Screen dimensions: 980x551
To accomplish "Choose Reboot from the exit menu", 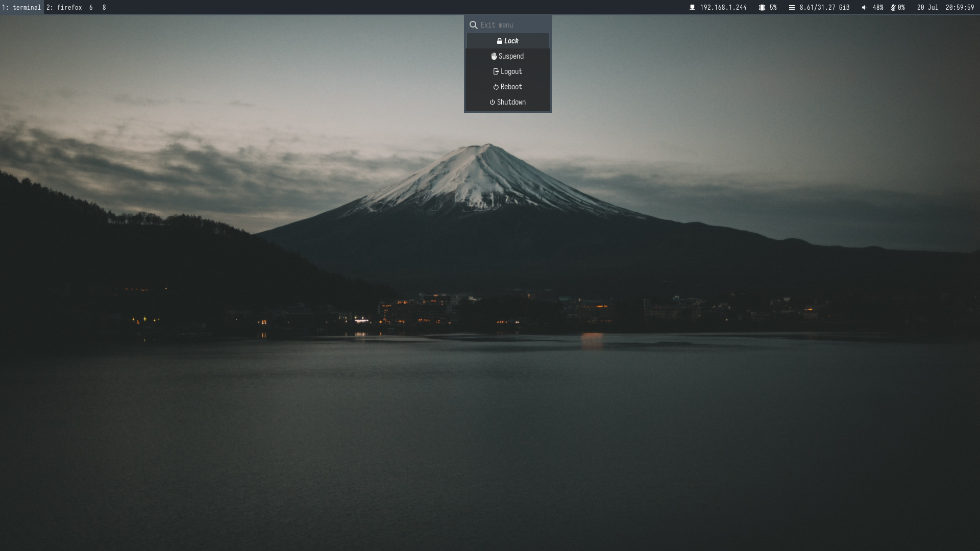I will 511,87.
